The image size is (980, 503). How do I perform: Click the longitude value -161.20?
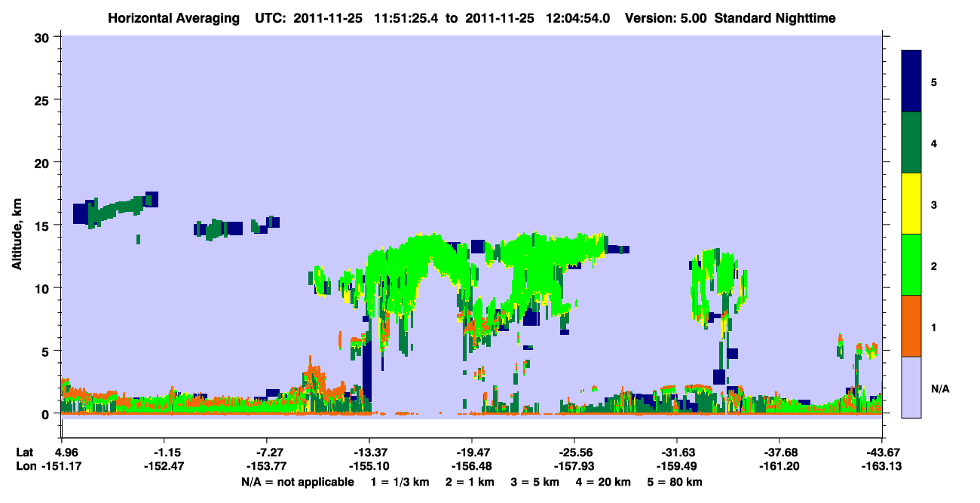tap(779, 467)
